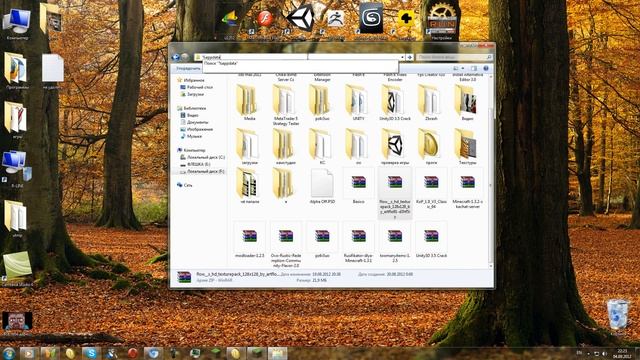Select the проверка игры folder

coord(395,147)
